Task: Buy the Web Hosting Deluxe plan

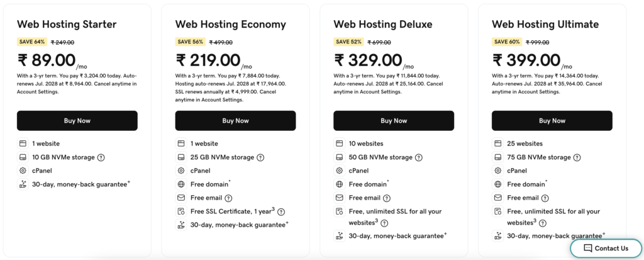Action: 394,121
